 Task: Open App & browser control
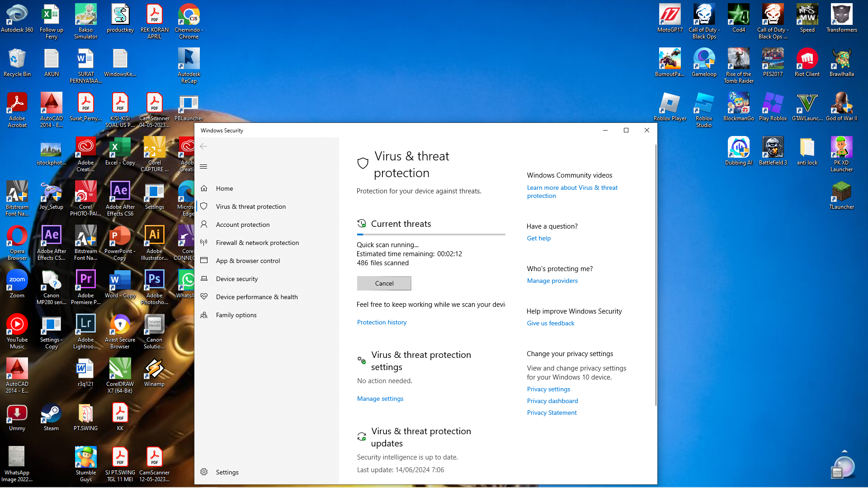pos(248,261)
